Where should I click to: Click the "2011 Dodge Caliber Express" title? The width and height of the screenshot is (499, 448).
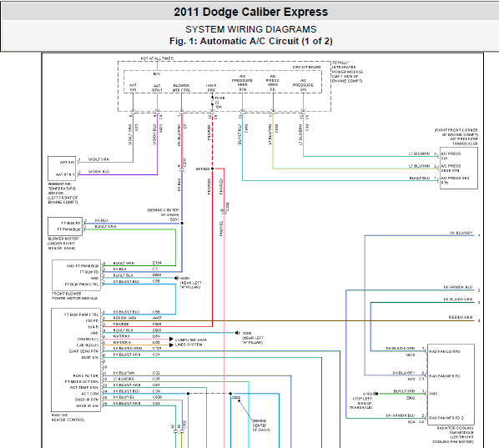point(251,12)
